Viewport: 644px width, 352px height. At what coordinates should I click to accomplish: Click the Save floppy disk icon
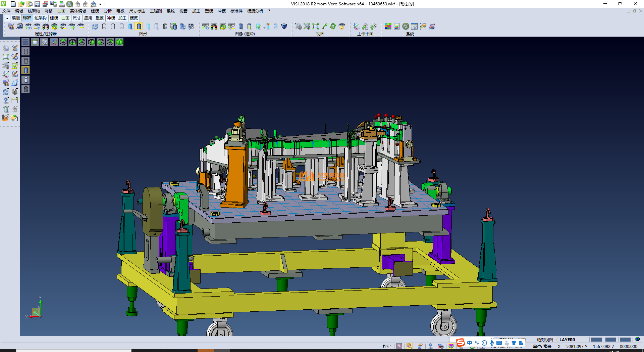pos(37,4)
